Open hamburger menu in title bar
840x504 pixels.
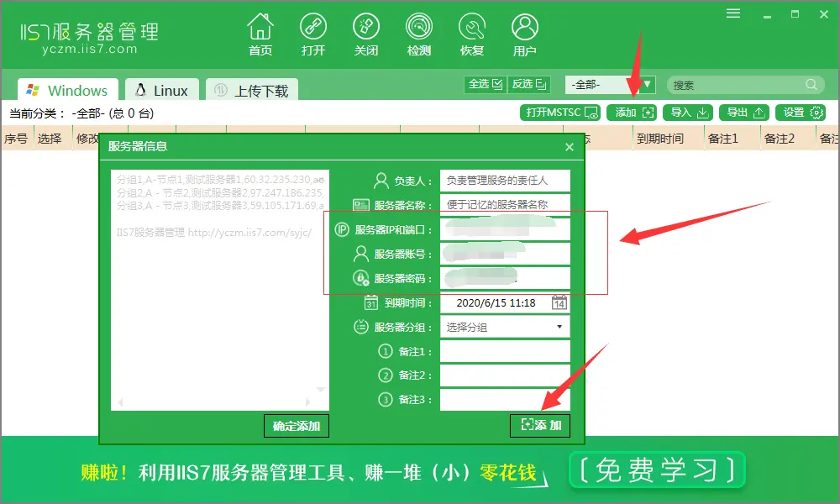tap(733, 13)
